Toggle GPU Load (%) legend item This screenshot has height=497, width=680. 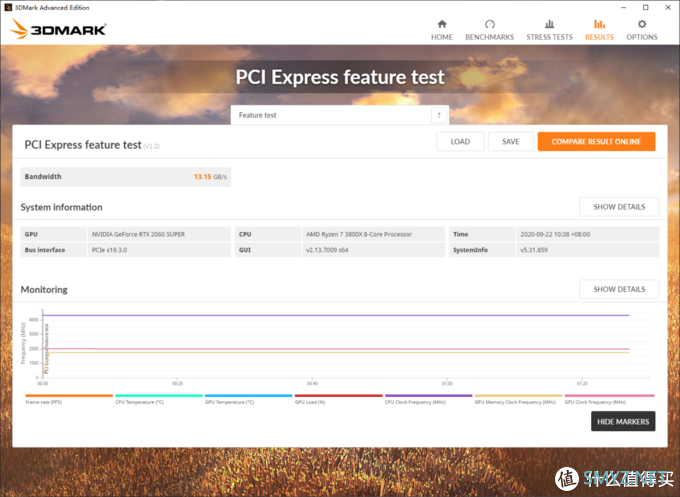pos(338,399)
